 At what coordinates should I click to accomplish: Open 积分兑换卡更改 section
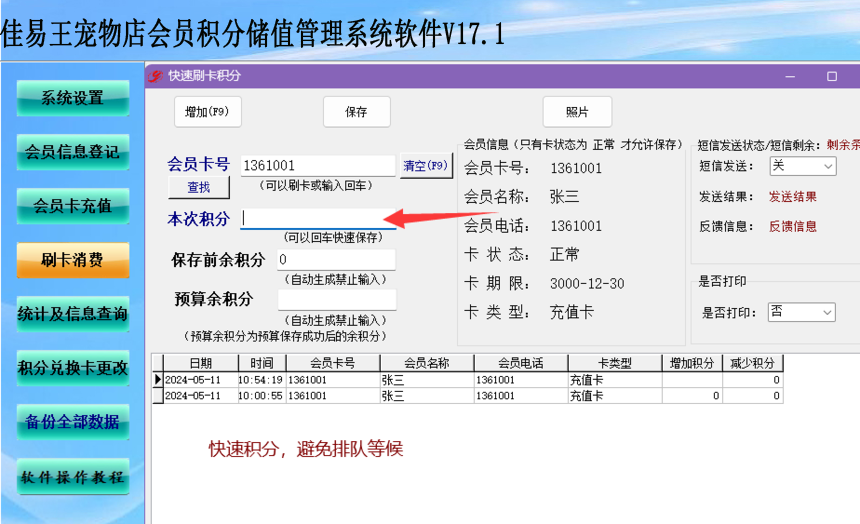point(73,368)
